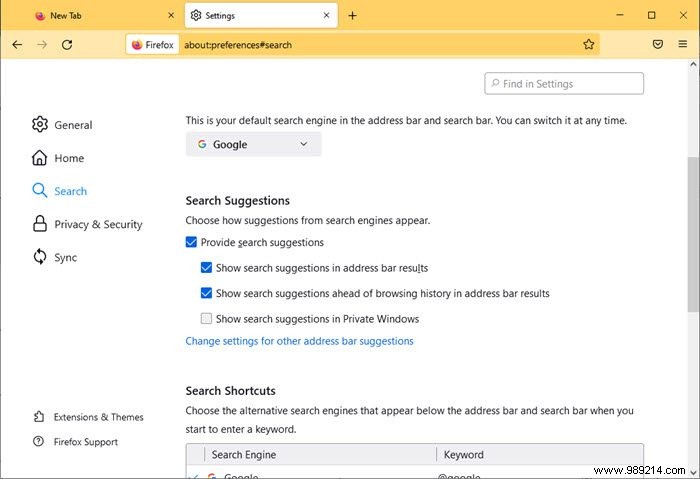Click the address bar URL text
Image resolution: width=700 pixels, height=479 pixels.
(238, 45)
